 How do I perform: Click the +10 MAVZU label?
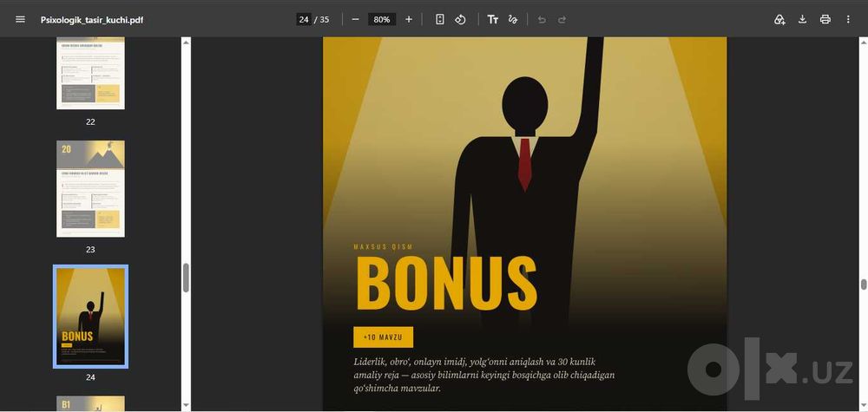383,337
